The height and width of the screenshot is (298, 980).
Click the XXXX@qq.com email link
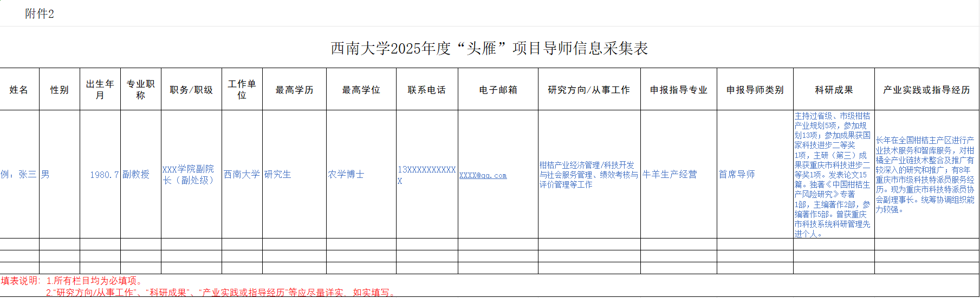(x=483, y=176)
